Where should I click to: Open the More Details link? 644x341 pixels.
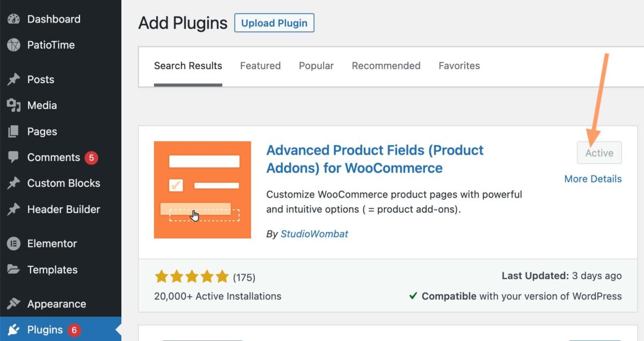[x=592, y=178]
